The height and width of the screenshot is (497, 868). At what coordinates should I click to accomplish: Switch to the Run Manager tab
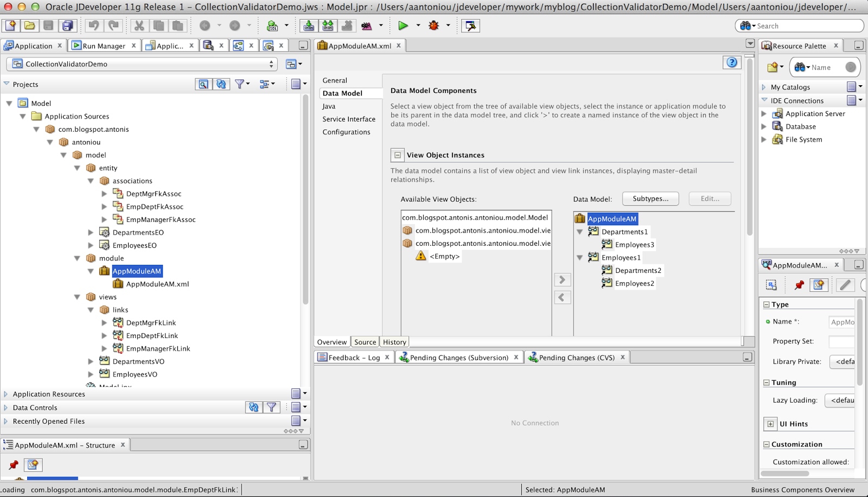tap(104, 46)
